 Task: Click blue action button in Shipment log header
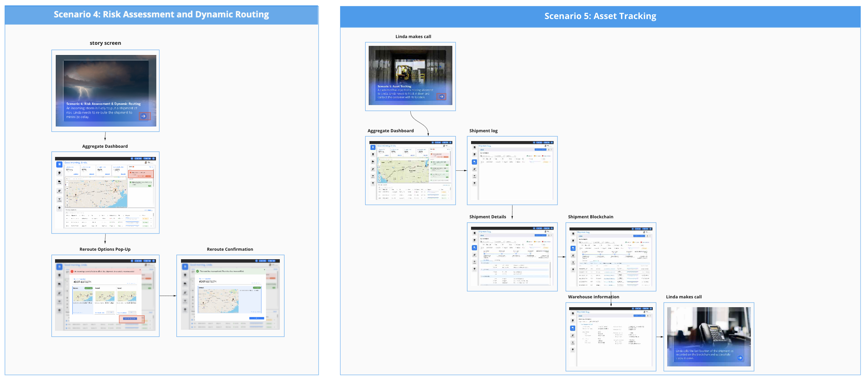540,150
